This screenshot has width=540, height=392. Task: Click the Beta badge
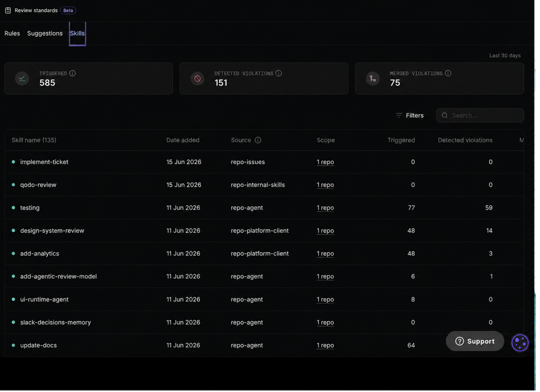point(68,10)
